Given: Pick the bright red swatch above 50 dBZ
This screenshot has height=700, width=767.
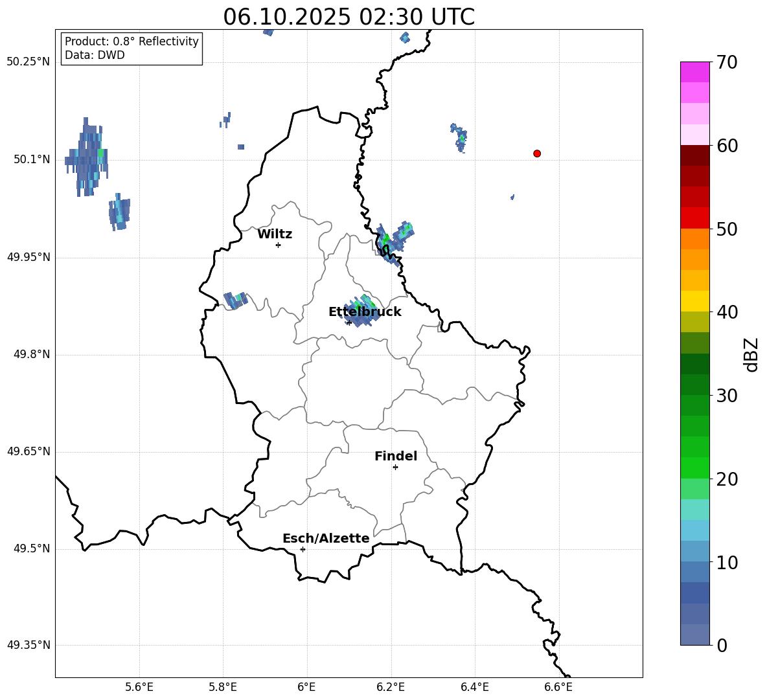Looking at the screenshot, I should (695, 218).
